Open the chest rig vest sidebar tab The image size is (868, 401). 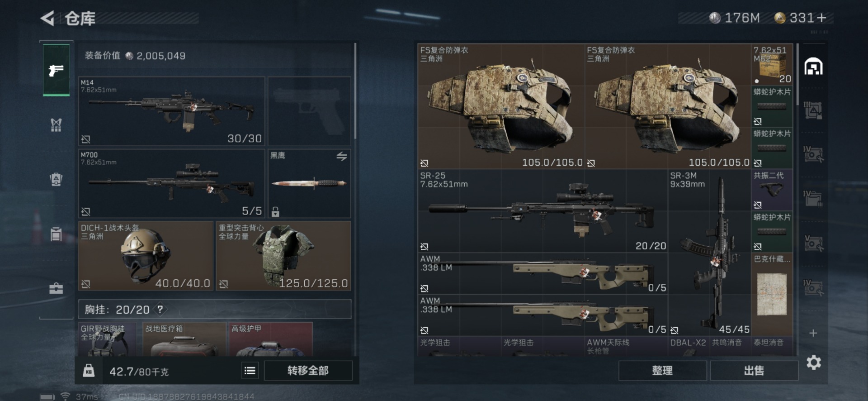click(x=56, y=124)
